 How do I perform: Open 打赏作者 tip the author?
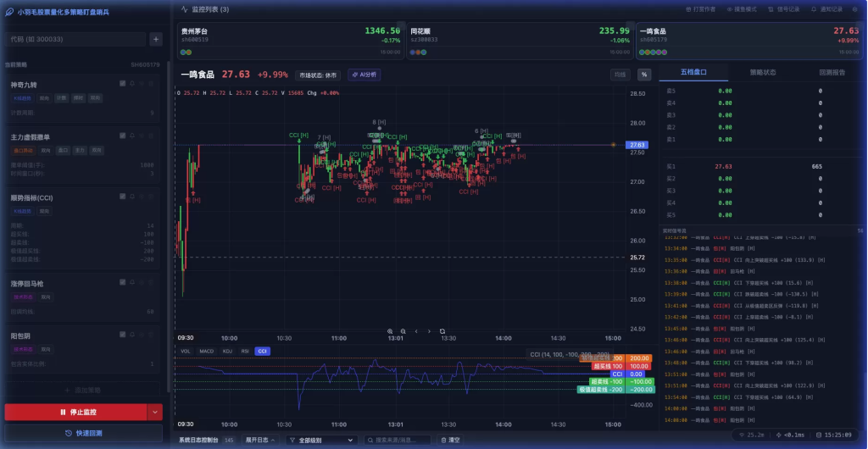(x=700, y=9)
